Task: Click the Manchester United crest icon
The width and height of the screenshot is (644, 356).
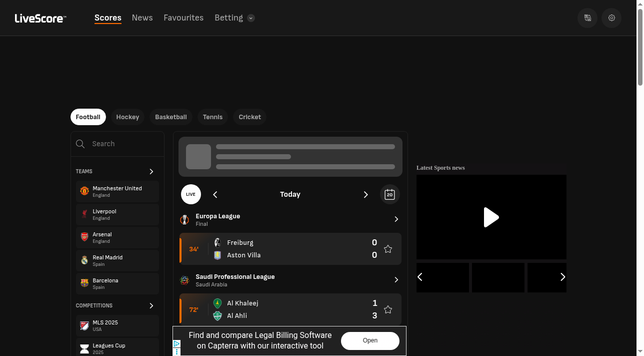Action: pos(84,191)
